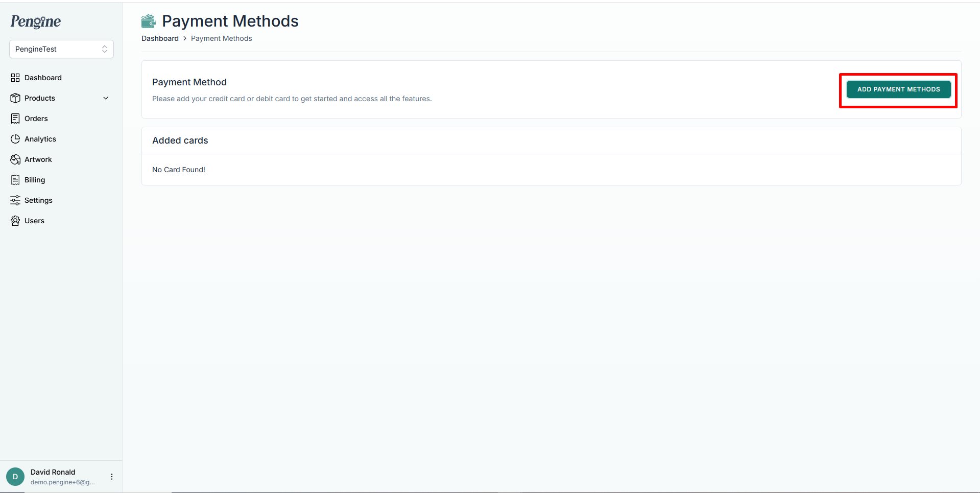This screenshot has width=980, height=493.
Task: Follow the Dashboard breadcrumb link
Action: [160, 38]
